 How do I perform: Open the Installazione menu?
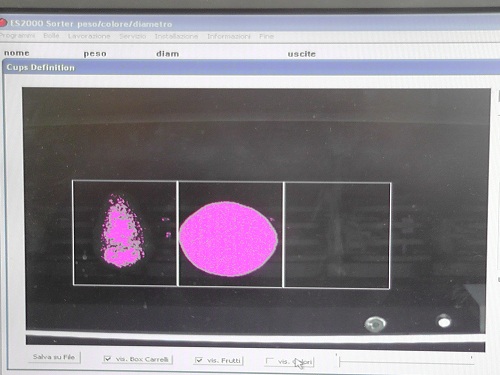[176, 36]
